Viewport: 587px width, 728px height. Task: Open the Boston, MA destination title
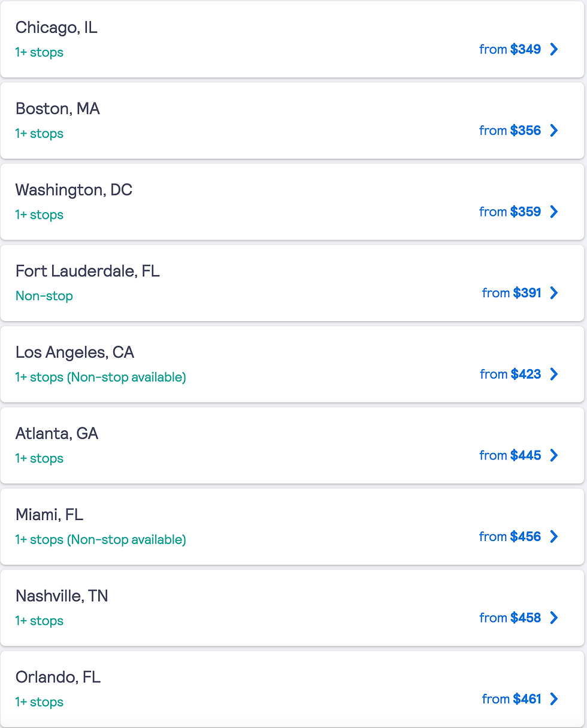point(58,109)
